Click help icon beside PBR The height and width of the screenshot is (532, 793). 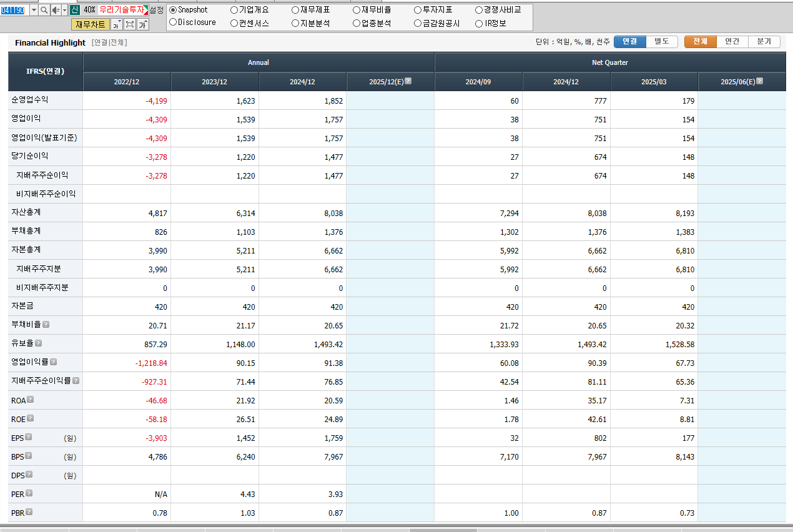29,512
